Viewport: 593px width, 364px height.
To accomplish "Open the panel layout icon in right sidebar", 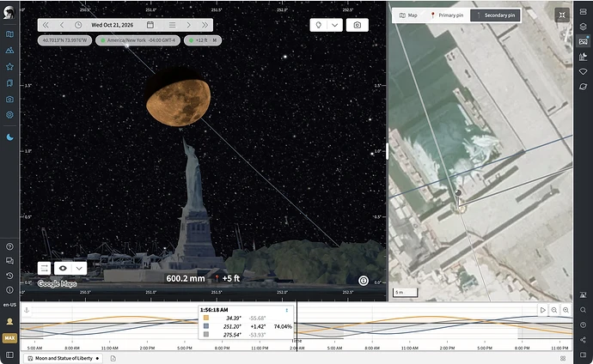I will pyautogui.click(x=584, y=12).
